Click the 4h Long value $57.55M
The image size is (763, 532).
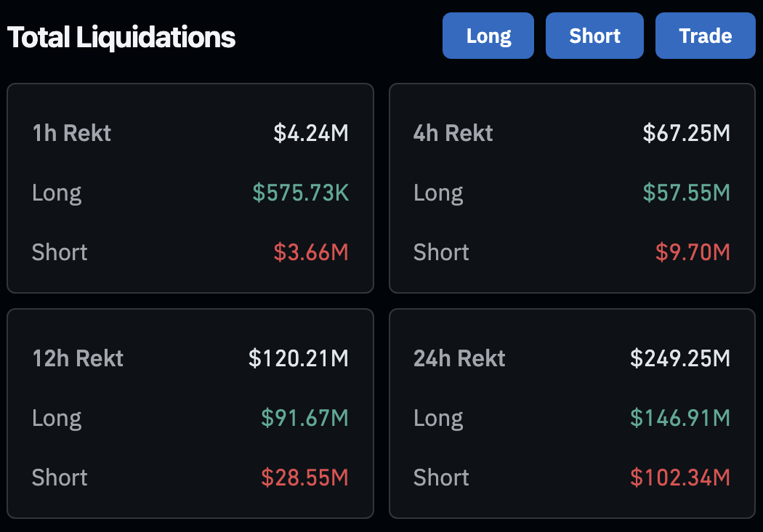pos(686,193)
